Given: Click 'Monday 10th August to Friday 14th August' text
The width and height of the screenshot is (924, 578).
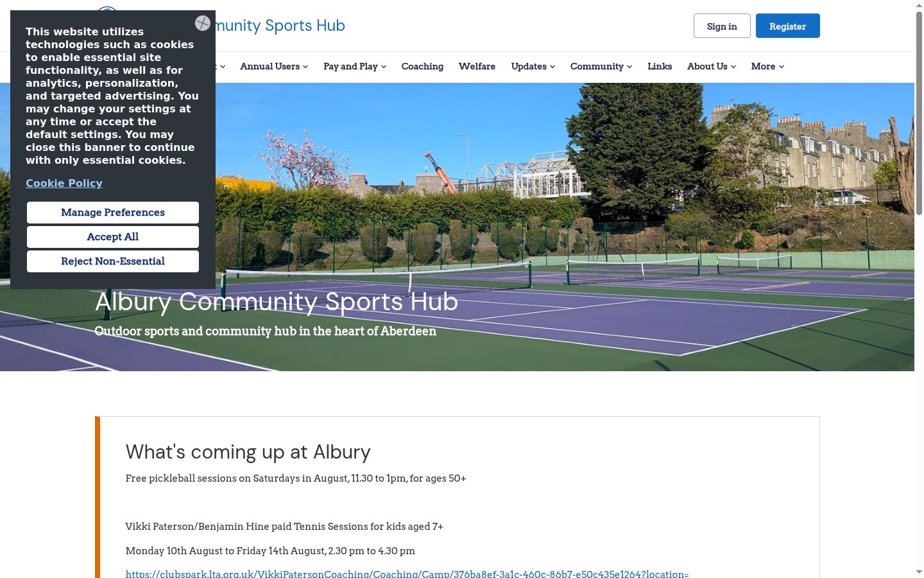Looking at the screenshot, I should [270, 551].
